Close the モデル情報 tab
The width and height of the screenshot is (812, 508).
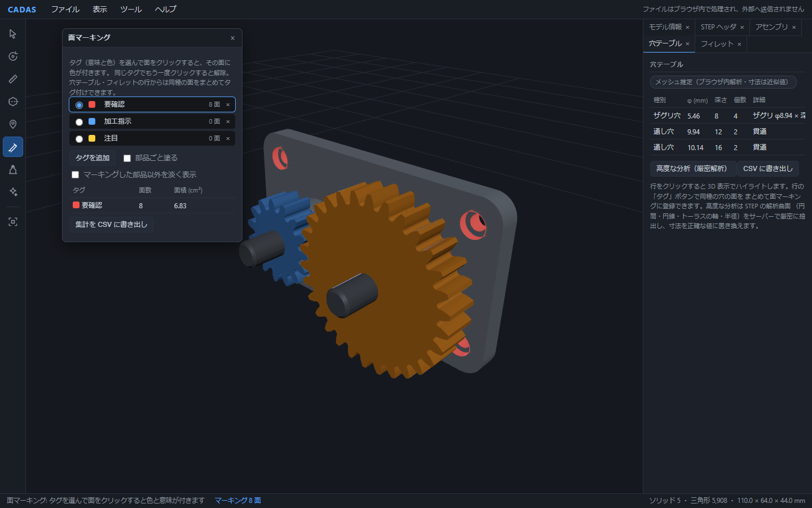point(687,27)
